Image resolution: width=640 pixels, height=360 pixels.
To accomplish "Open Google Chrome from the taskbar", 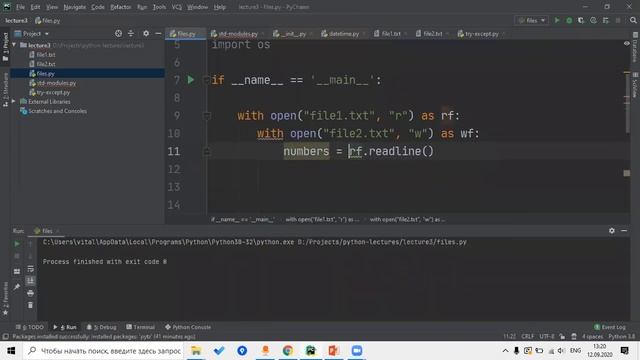I will tap(288, 351).
